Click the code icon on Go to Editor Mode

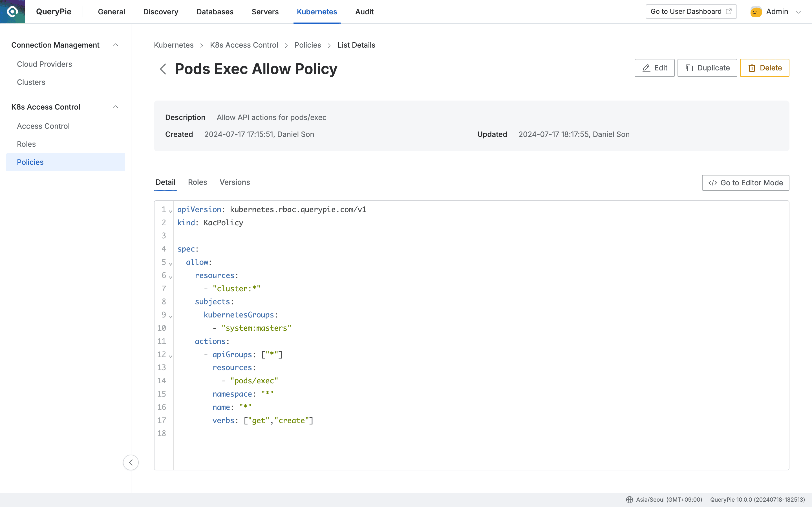712,183
